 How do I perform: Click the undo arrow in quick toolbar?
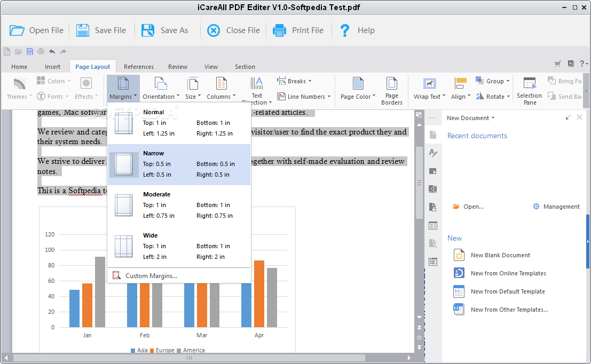52,51
